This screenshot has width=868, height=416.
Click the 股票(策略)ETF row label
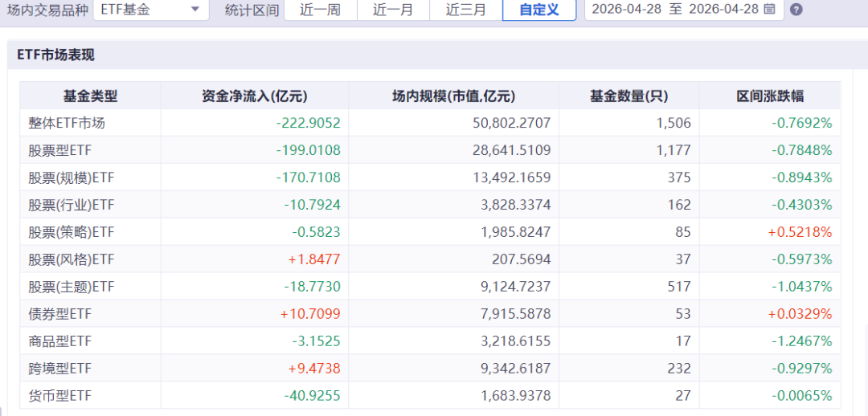[72, 232]
